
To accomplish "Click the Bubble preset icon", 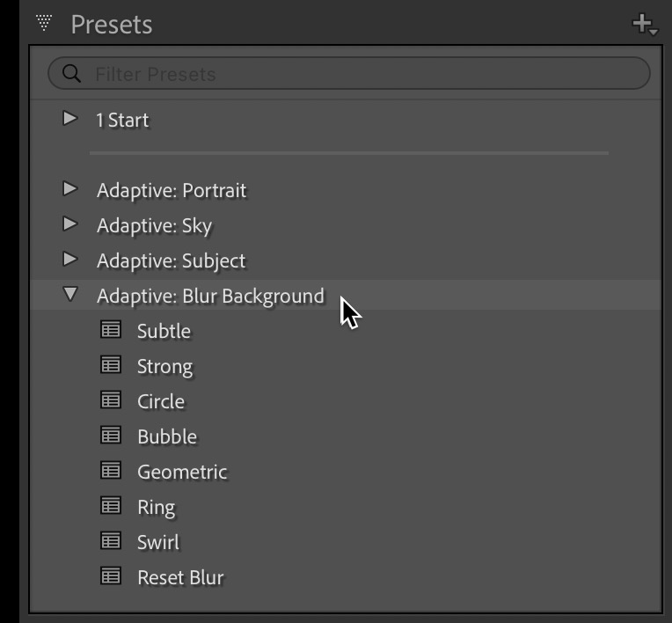I will click(x=110, y=436).
